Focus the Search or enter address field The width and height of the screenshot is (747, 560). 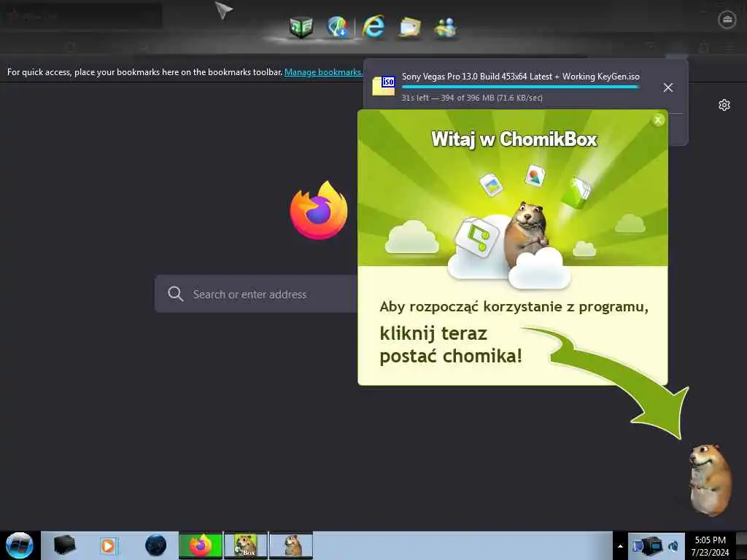click(256, 294)
